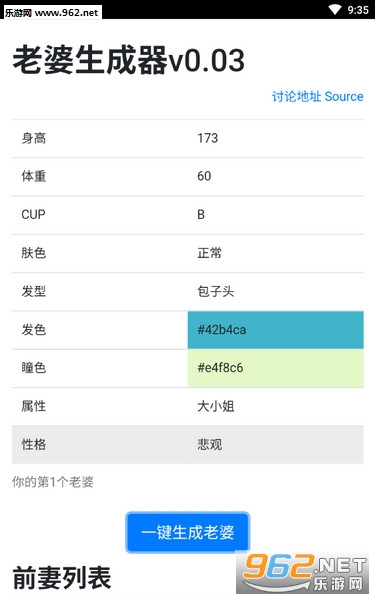Click the #e4f8c6 eye color swatch
This screenshot has width=375, height=600.
[276, 368]
